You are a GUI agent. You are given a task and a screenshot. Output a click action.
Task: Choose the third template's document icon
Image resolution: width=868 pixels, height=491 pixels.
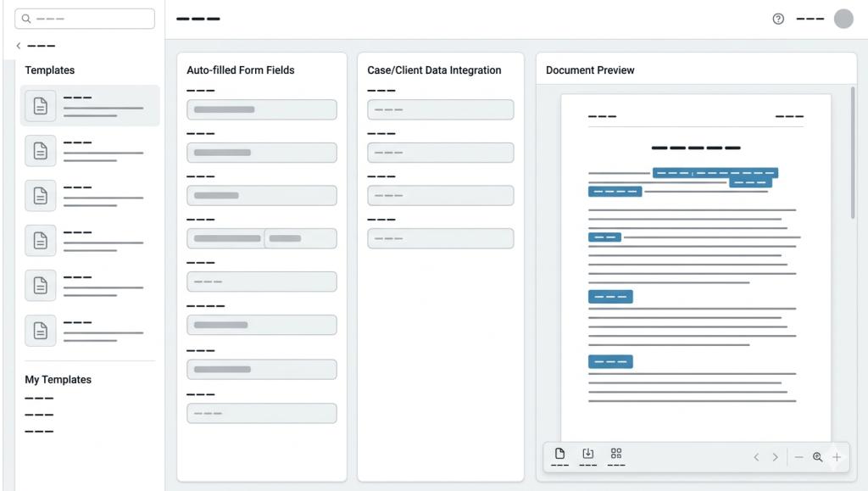pos(40,196)
